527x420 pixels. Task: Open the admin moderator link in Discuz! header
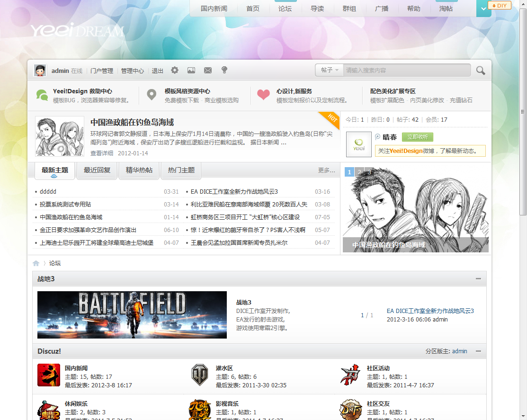tap(459, 351)
